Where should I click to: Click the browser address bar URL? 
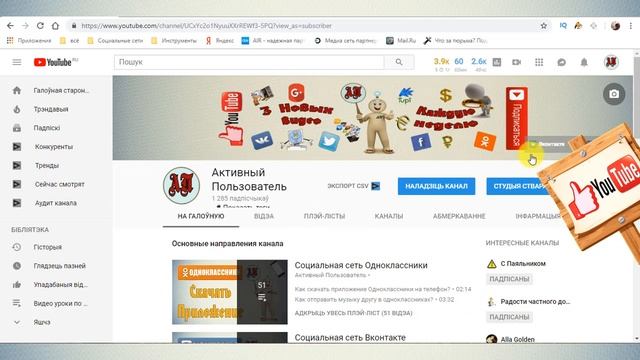click(x=207, y=26)
